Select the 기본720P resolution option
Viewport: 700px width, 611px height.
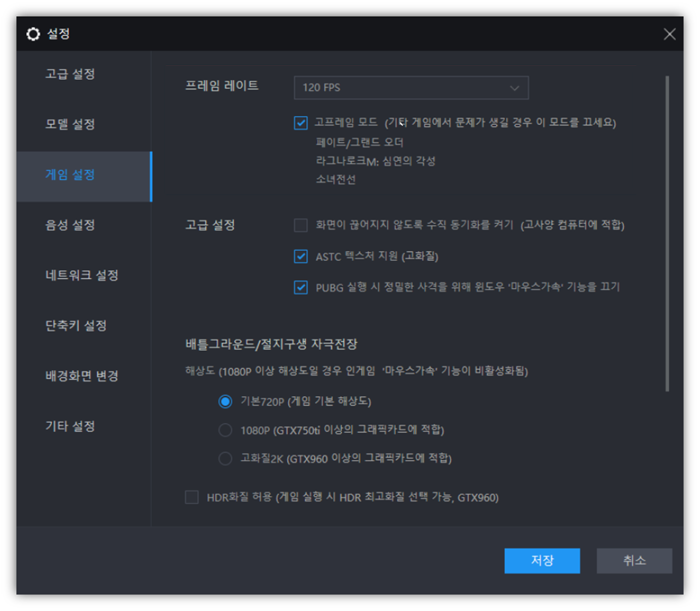tap(226, 401)
